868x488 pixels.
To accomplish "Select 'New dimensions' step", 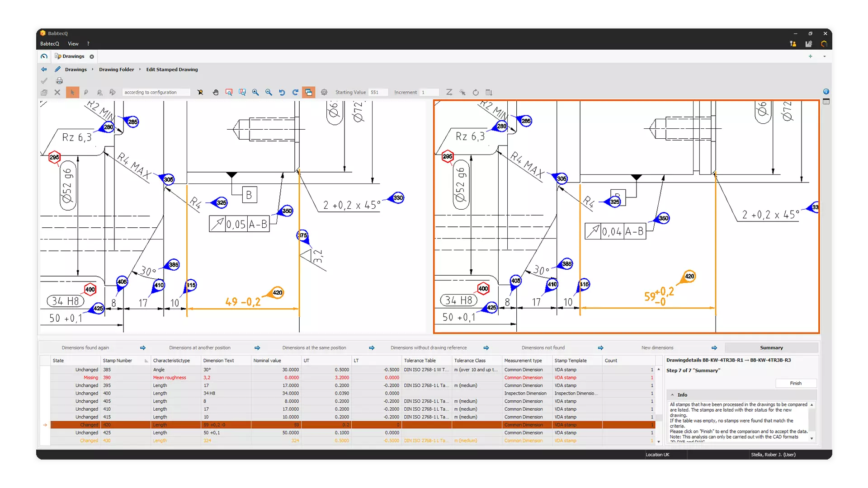I will coord(657,347).
